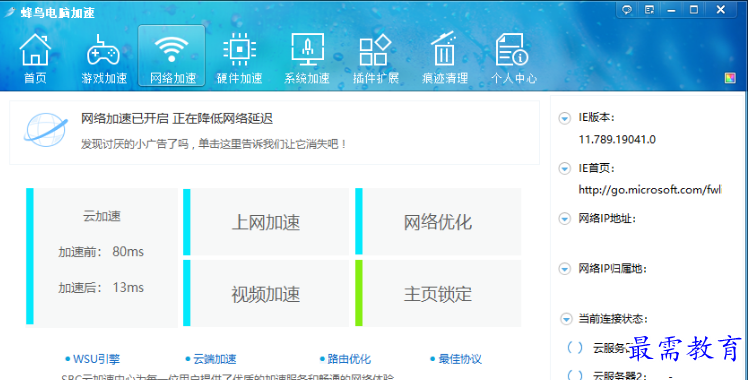Click the hummingbird app logo
750x380 pixels.
[10, 11]
